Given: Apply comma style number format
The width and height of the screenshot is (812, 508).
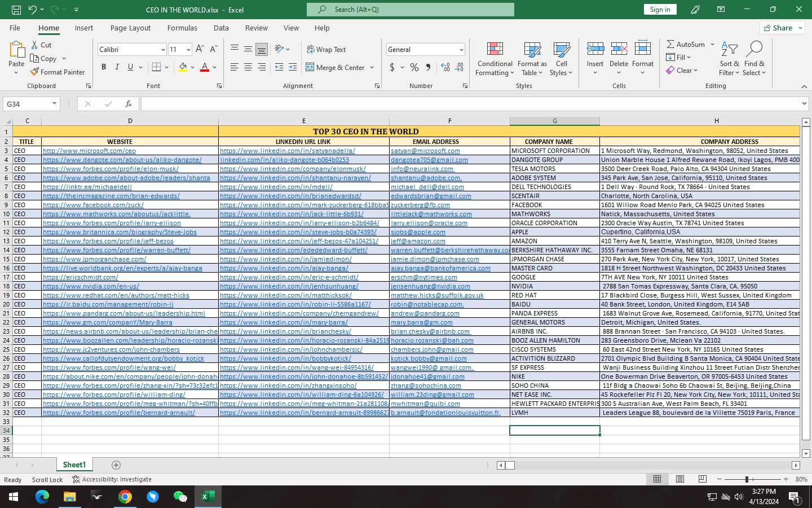Looking at the screenshot, I should (x=429, y=67).
